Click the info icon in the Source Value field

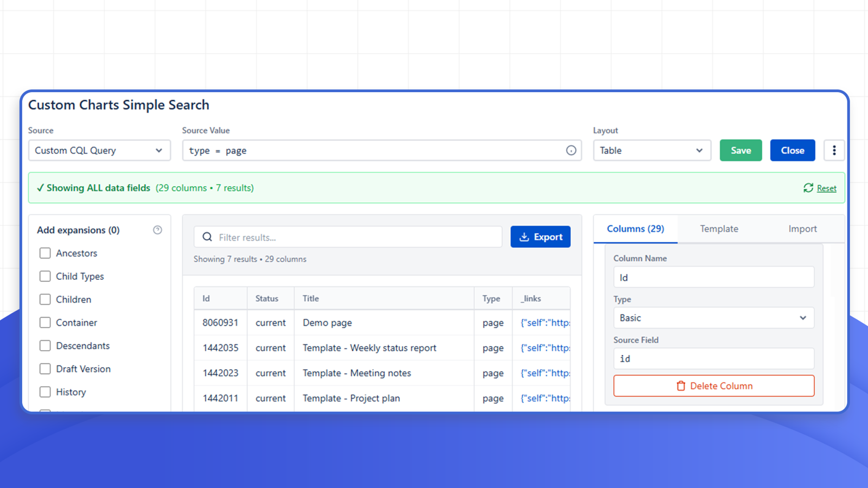(x=571, y=150)
